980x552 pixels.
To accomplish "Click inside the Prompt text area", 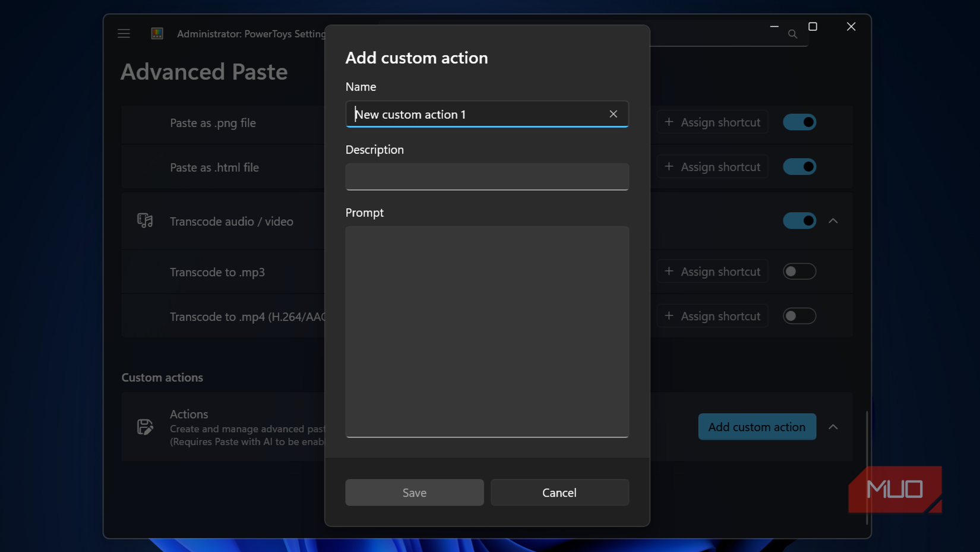I will tap(487, 332).
